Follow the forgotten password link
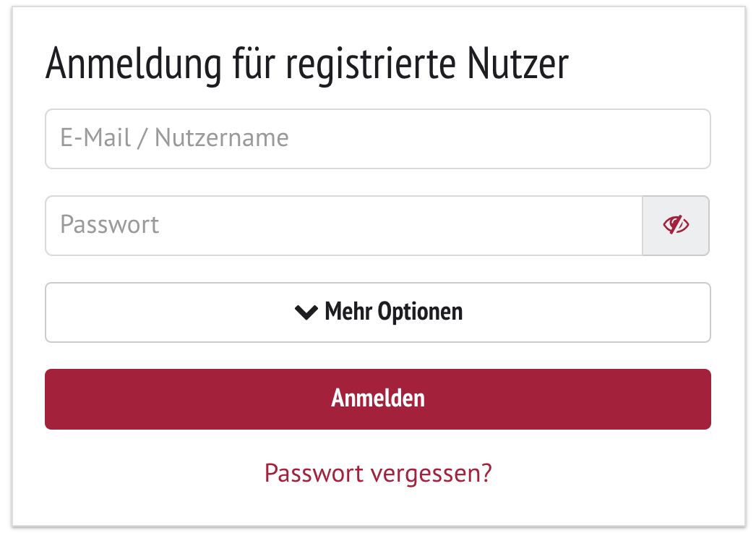Image resolution: width=756 pixels, height=541 pixels. 378,473
